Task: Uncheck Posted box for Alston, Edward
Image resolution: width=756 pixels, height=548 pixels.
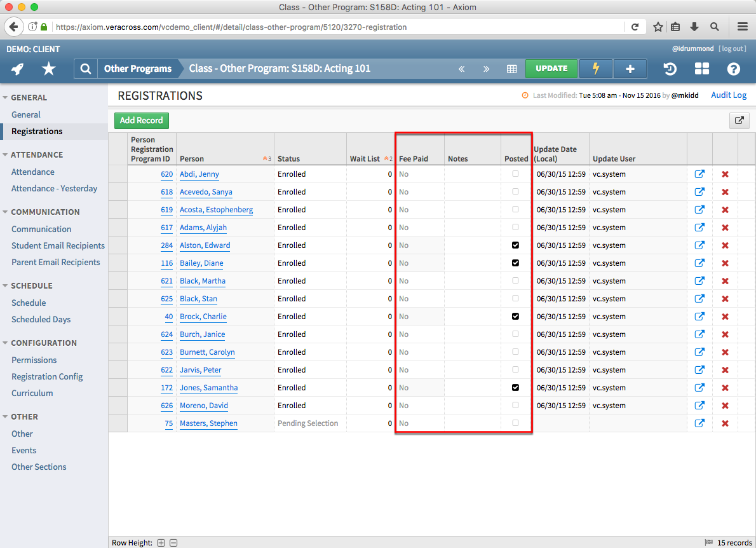Action: (515, 245)
